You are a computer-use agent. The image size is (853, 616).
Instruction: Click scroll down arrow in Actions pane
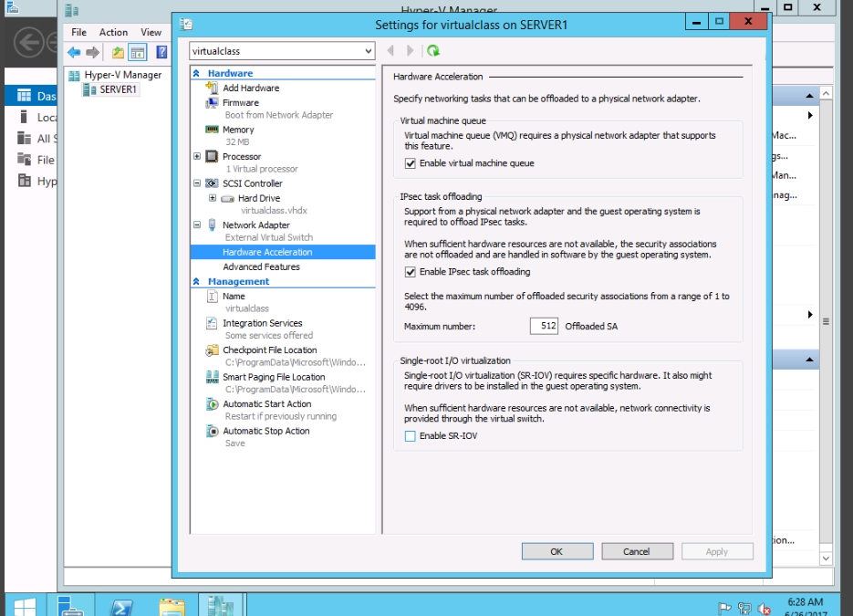[826, 558]
